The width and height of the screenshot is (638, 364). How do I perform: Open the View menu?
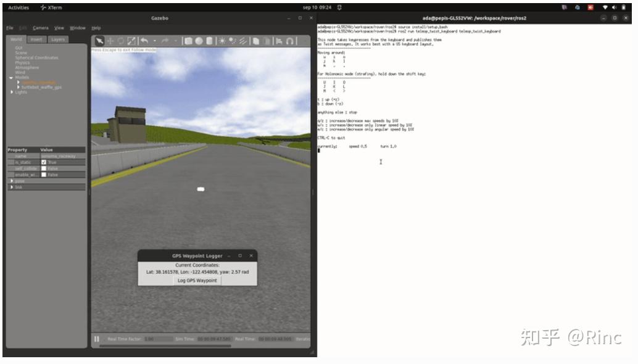coord(59,28)
